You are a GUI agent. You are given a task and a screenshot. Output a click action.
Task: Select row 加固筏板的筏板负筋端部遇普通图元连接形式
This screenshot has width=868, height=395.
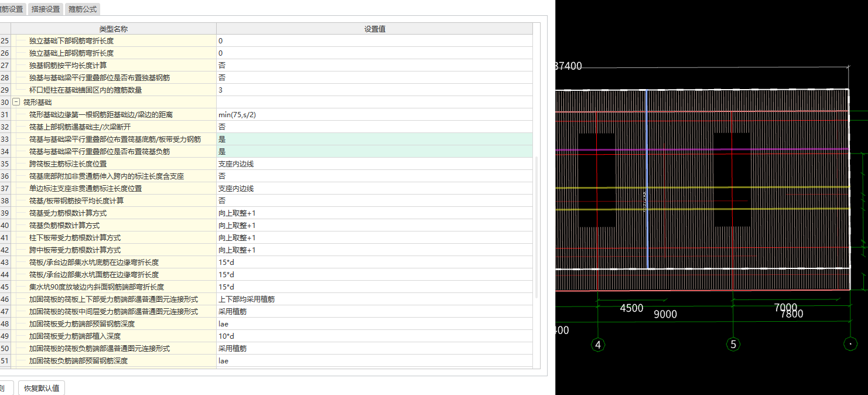pyautogui.click(x=114, y=349)
